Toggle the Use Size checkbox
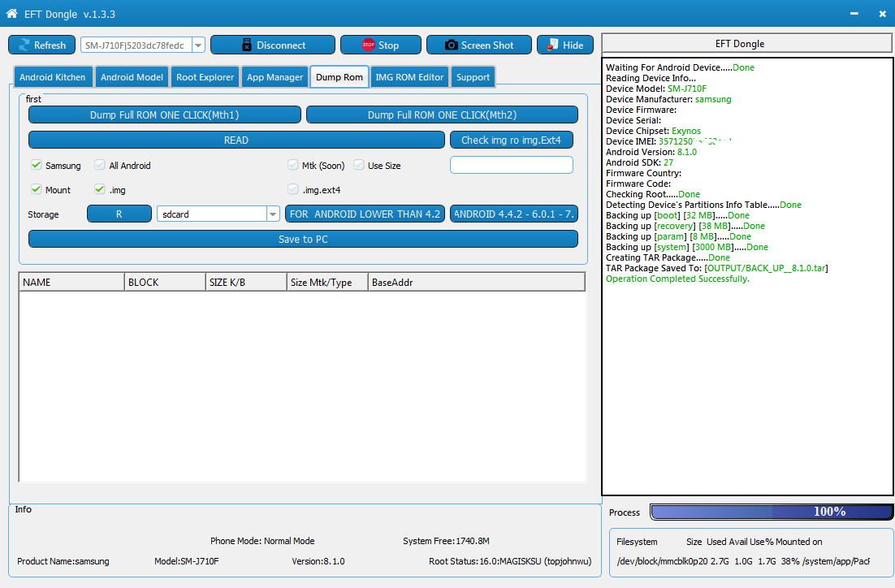Image resolution: width=895 pixels, height=588 pixels. [358, 165]
